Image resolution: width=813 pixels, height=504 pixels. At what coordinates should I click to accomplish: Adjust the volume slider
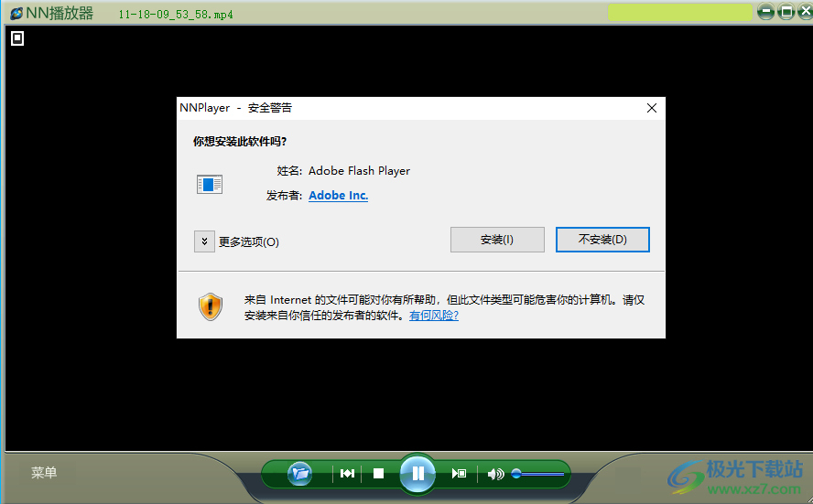(537, 474)
